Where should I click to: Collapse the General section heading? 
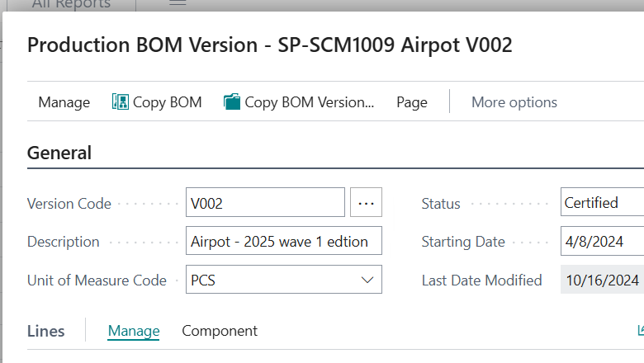[x=59, y=153]
